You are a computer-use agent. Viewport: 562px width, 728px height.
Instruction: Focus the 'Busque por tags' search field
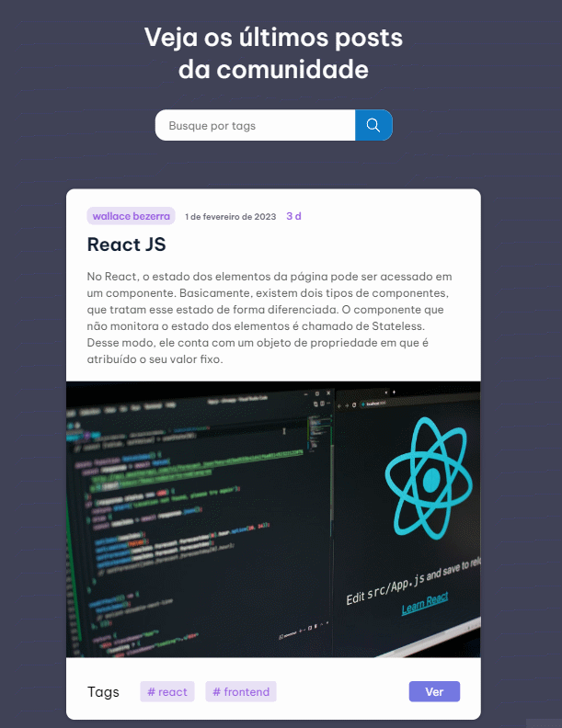click(255, 125)
